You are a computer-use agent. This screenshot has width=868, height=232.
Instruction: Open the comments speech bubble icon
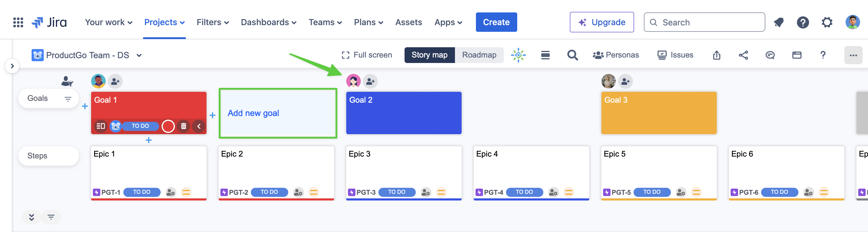770,55
